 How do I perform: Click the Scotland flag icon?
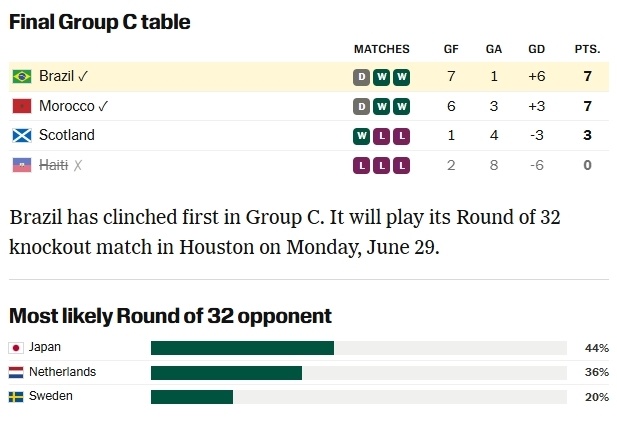click(x=22, y=136)
